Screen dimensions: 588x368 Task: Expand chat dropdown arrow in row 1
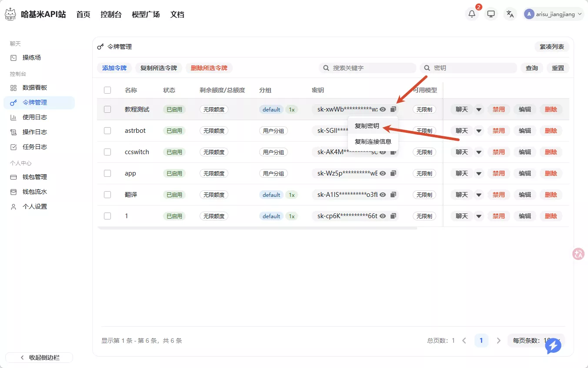point(479,216)
